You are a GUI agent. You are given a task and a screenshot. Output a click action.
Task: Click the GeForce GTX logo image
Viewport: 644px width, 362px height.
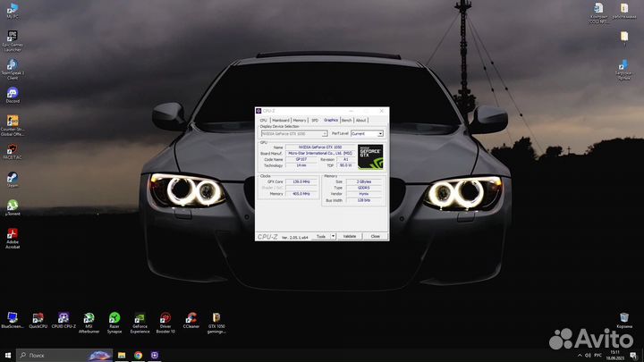click(x=370, y=156)
